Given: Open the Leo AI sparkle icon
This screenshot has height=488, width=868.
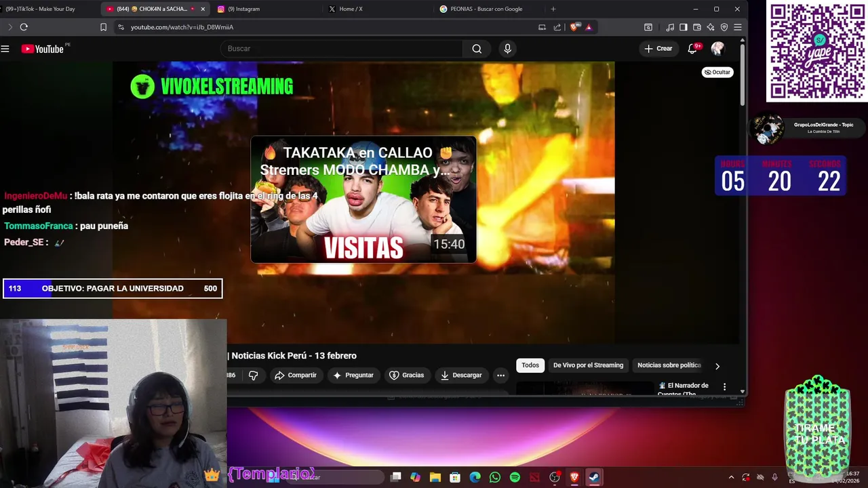Looking at the screenshot, I should 710,27.
